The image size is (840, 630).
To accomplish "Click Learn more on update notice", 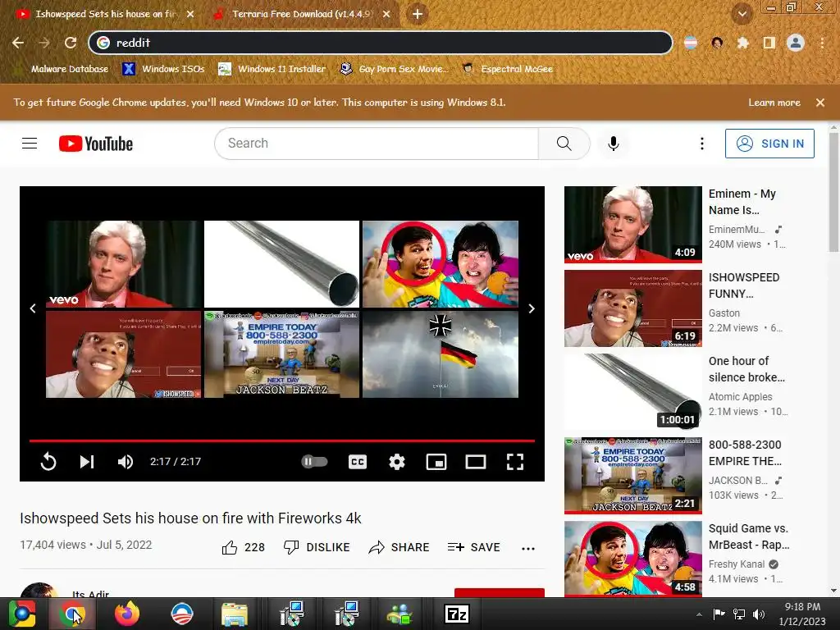I will coord(774,103).
